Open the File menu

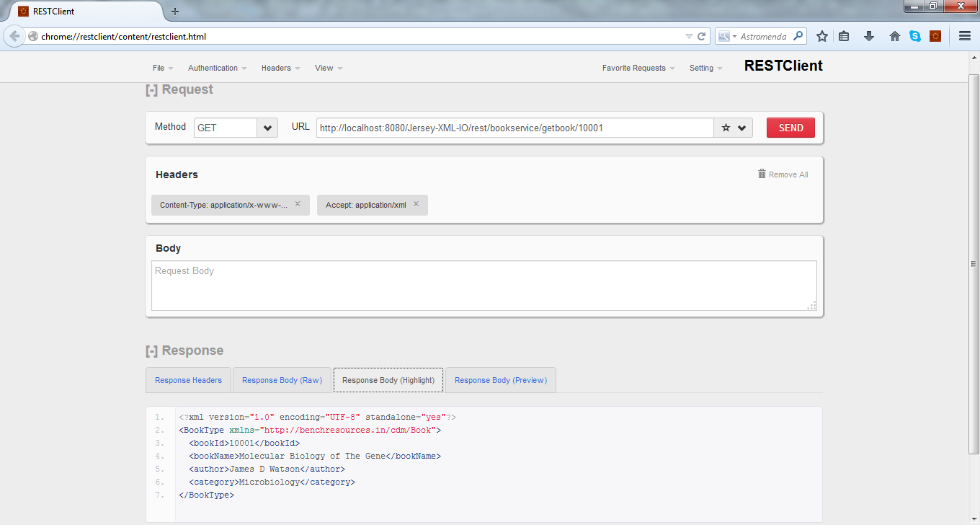pos(163,68)
